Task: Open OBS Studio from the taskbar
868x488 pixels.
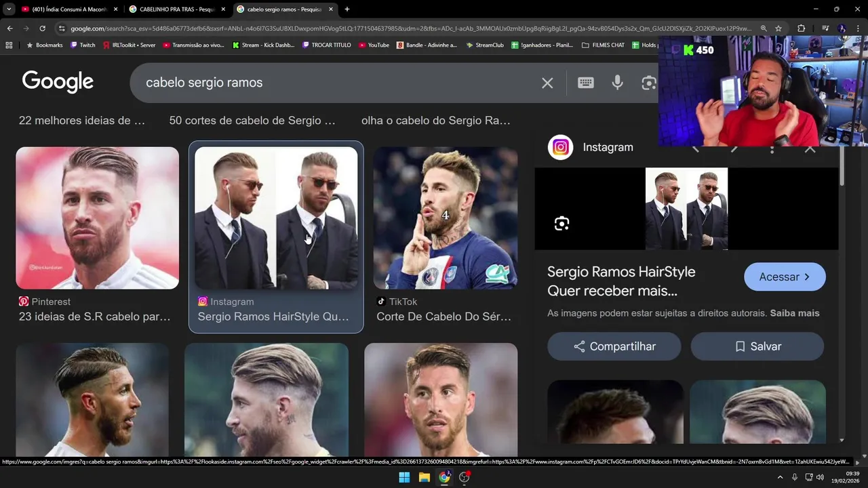Action: point(465,477)
